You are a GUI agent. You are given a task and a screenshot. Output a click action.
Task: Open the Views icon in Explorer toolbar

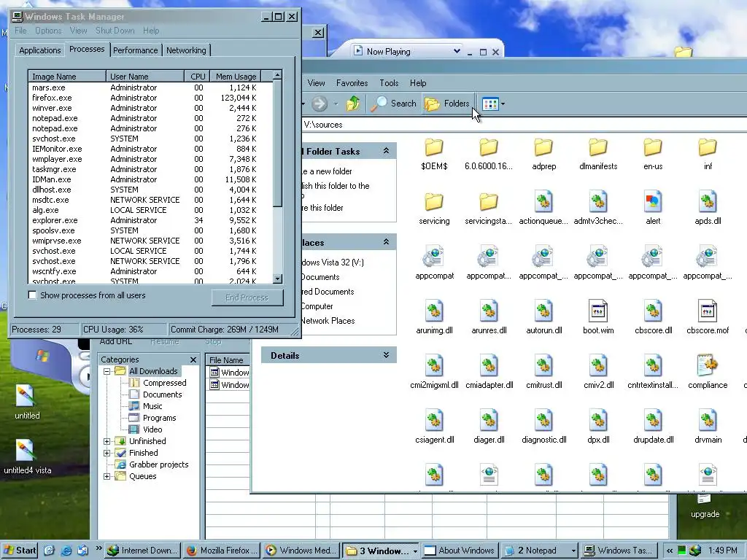[x=489, y=104]
